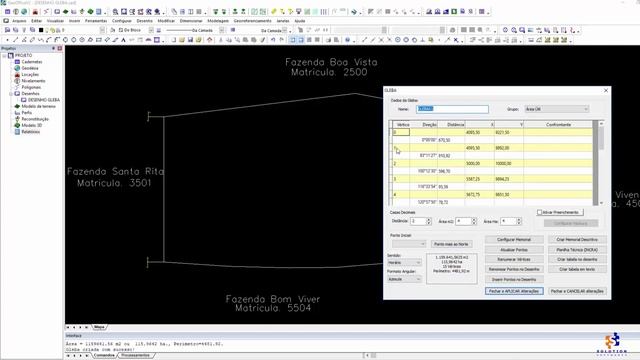The image size is (640, 360).
Task: Click the Modelos 3D icon
Action: [x=17, y=125]
